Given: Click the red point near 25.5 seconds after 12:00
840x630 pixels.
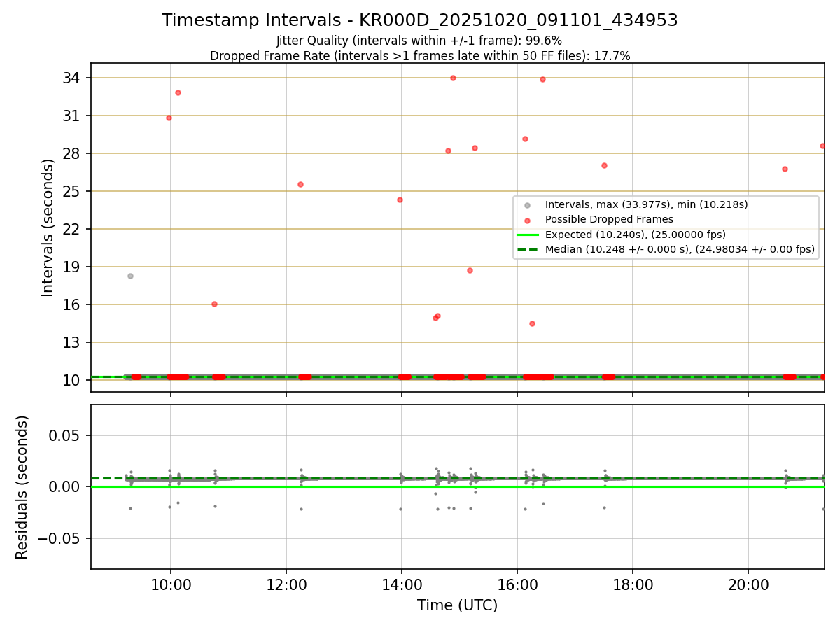Looking at the screenshot, I should (x=300, y=184).
